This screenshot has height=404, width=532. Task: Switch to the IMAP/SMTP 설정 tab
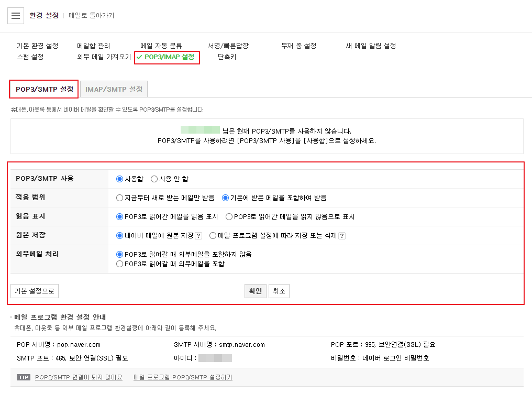point(114,89)
